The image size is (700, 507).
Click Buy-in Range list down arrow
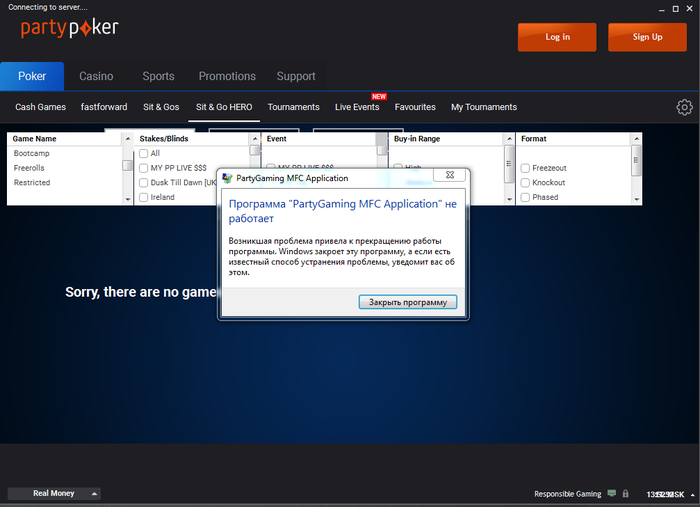(x=509, y=199)
